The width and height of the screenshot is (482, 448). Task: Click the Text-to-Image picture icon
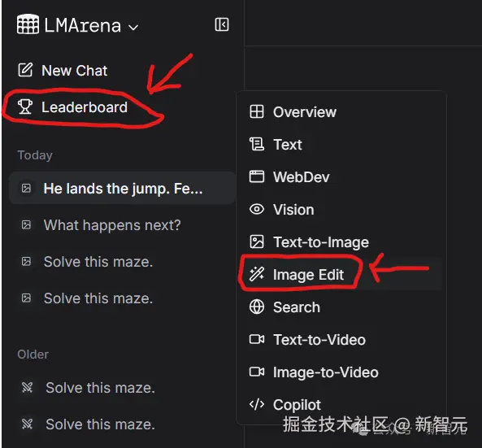coord(257,241)
